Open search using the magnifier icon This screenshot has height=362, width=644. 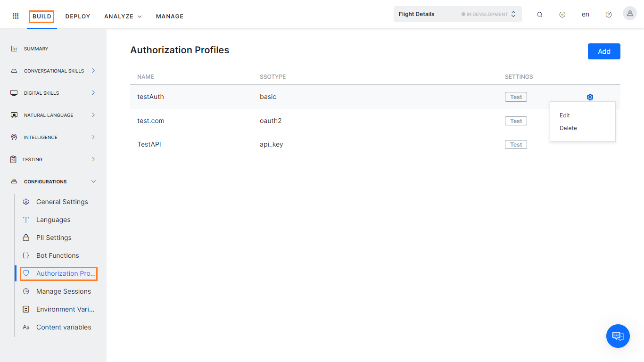pos(539,14)
